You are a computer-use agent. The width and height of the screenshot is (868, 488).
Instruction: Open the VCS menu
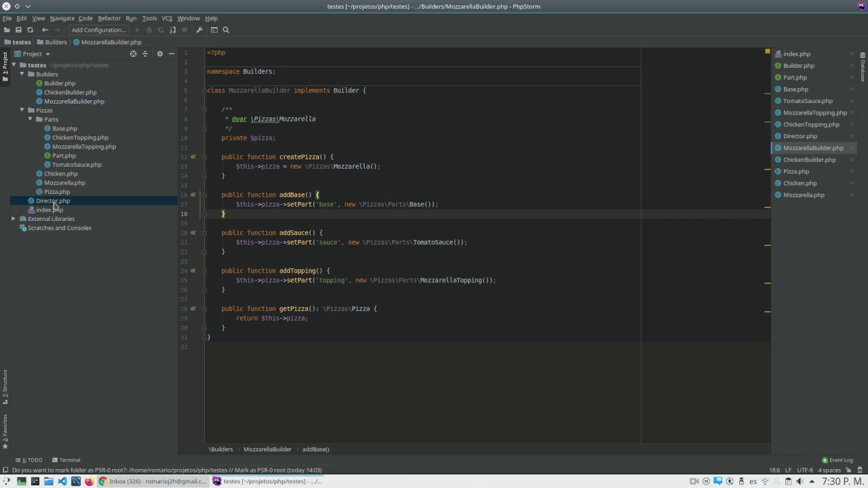[167, 18]
